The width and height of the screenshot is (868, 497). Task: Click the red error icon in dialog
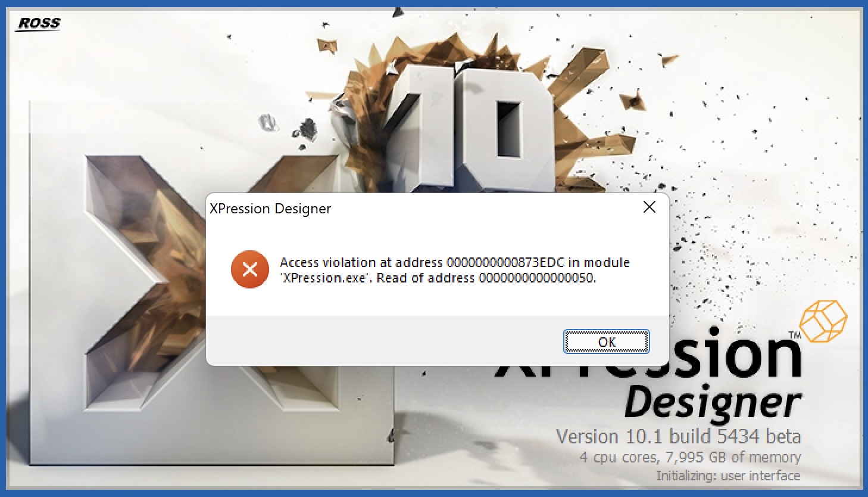click(x=250, y=269)
